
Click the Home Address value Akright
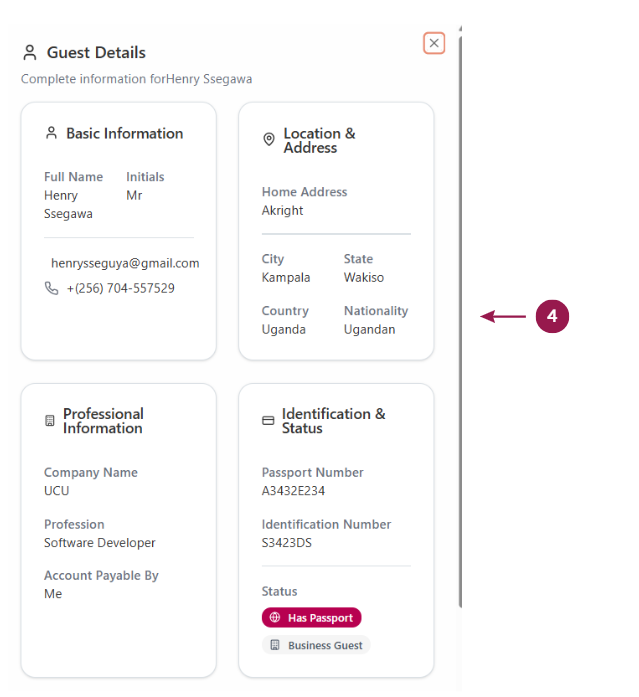click(283, 211)
